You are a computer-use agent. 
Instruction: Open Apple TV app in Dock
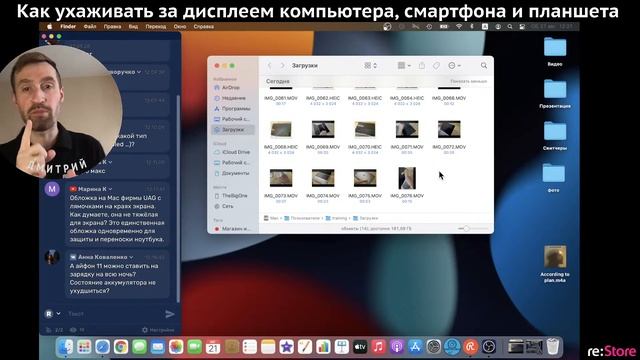coord(360,347)
